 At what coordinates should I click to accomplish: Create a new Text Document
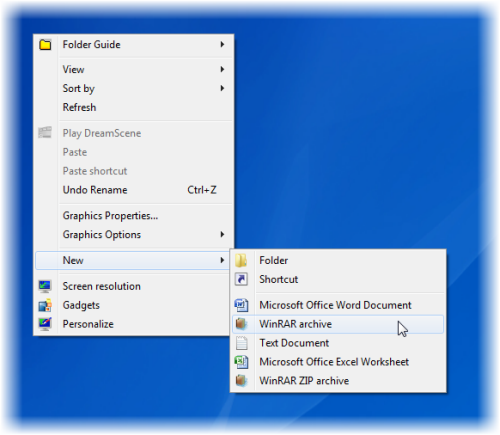click(338, 343)
